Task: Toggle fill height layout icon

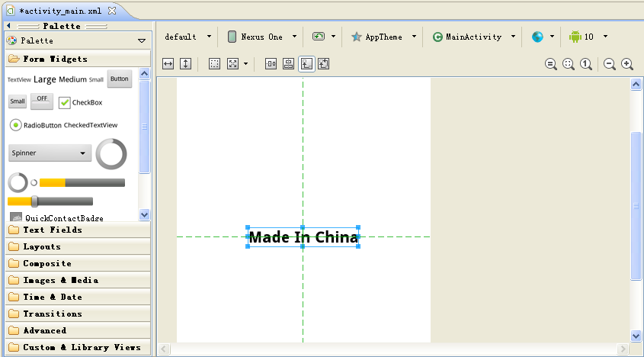Action: [186, 64]
